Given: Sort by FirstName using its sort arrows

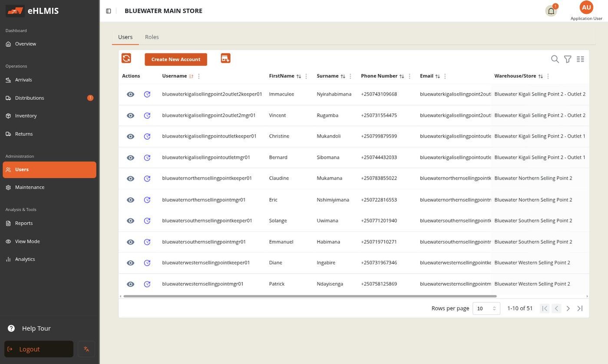Looking at the screenshot, I should (x=299, y=76).
